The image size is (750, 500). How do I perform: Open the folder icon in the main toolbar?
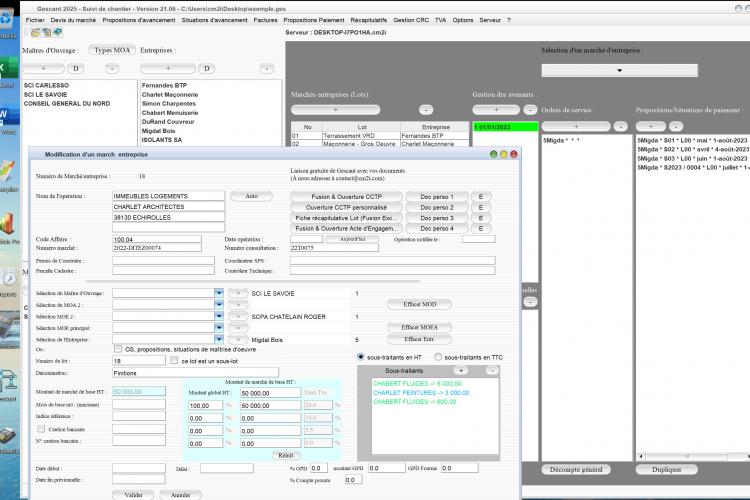coord(35,33)
